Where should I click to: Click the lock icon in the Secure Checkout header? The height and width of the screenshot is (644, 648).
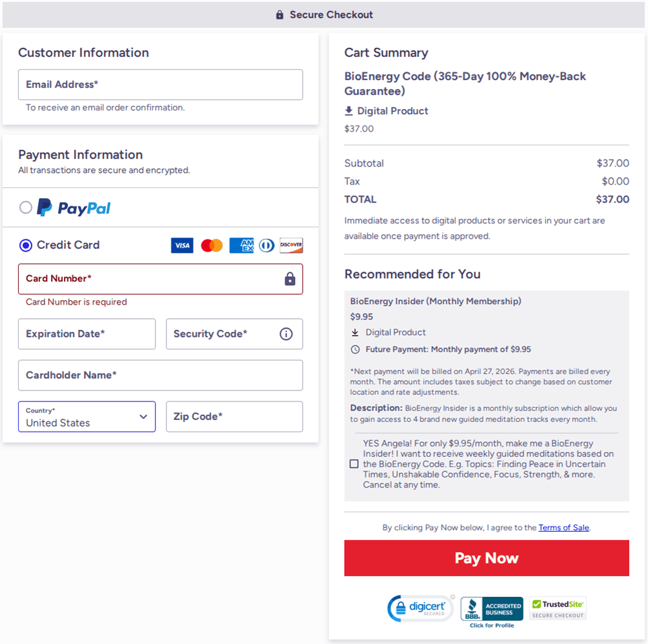pyautogui.click(x=279, y=14)
